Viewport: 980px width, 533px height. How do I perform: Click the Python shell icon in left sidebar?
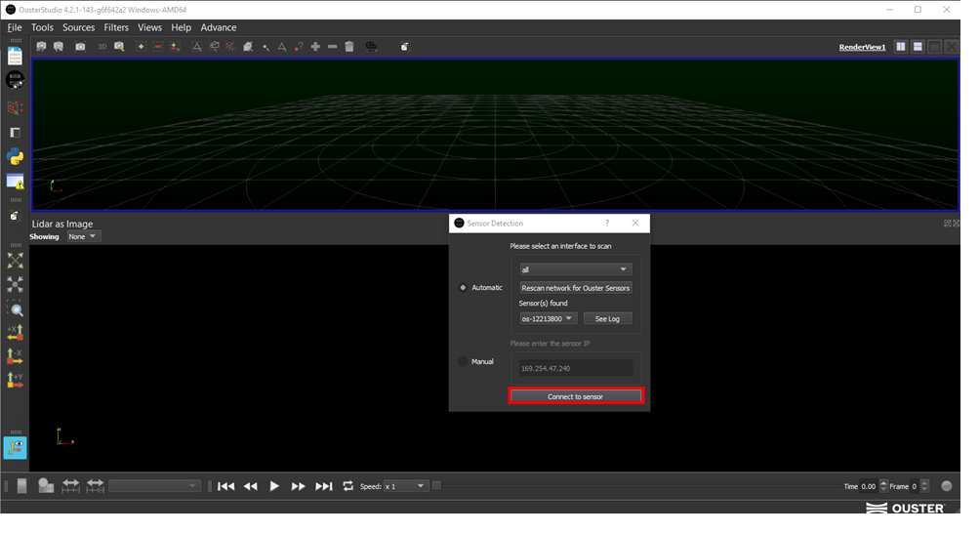click(x=15, y=156)
